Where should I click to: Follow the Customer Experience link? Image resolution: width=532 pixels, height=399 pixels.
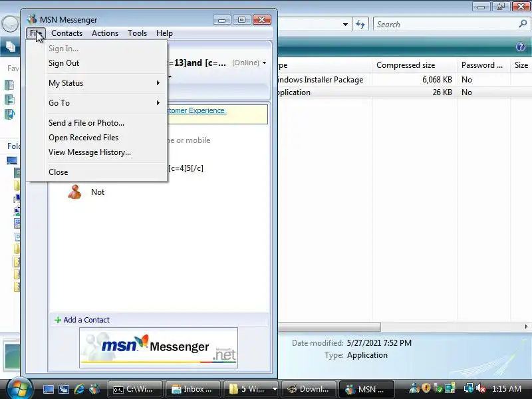click(196, 110)
